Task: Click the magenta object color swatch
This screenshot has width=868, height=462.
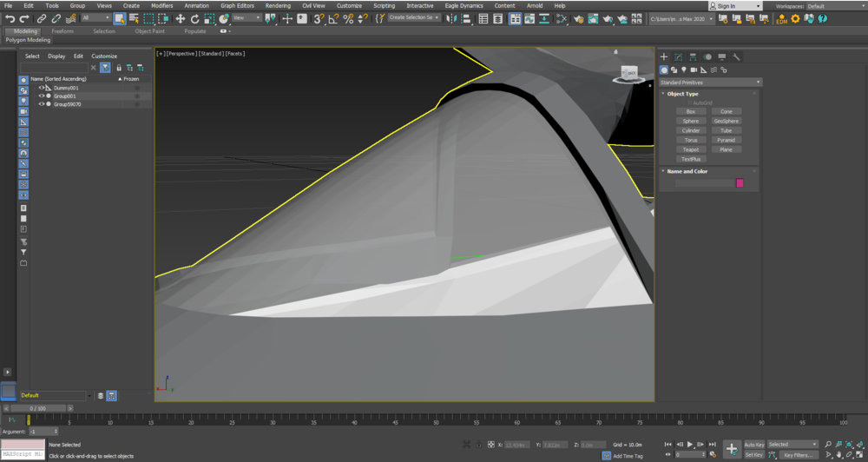Action: coord(740,183)
